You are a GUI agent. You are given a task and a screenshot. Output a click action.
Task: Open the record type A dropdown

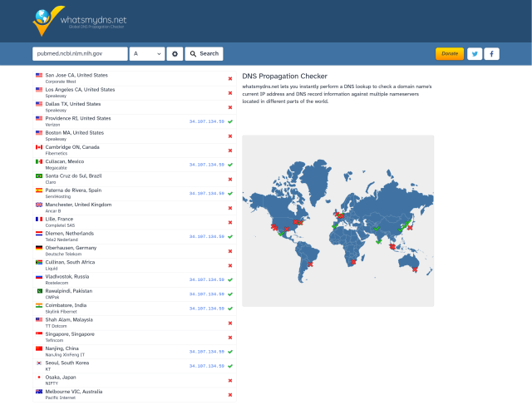tap(147, 53)
